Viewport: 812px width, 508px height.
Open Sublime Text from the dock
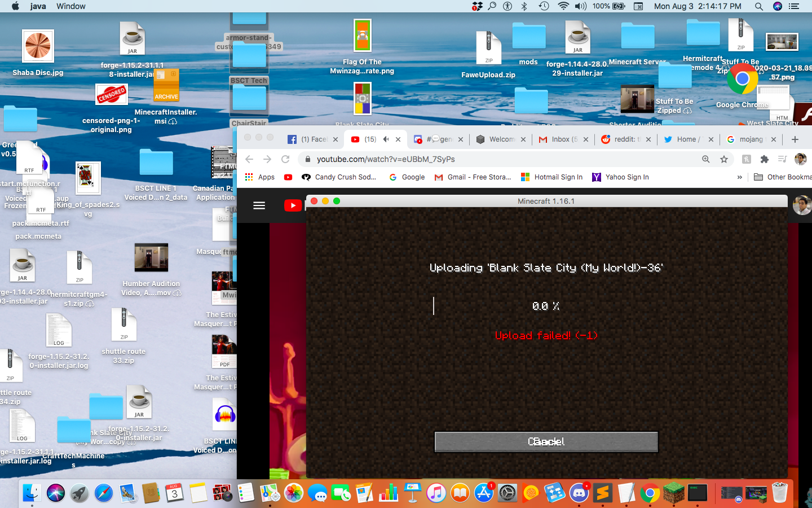pos(603,493)
